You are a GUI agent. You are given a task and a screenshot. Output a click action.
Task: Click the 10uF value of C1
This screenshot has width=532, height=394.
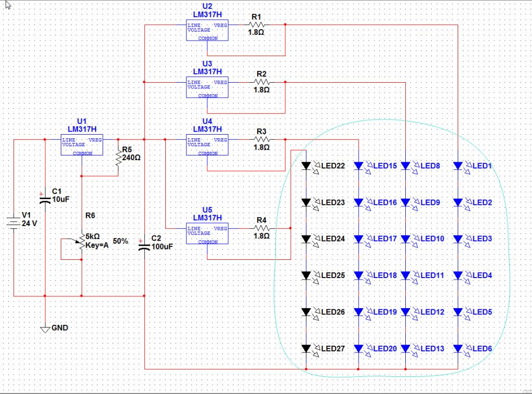pyautogui.click(x=61, y=199)
